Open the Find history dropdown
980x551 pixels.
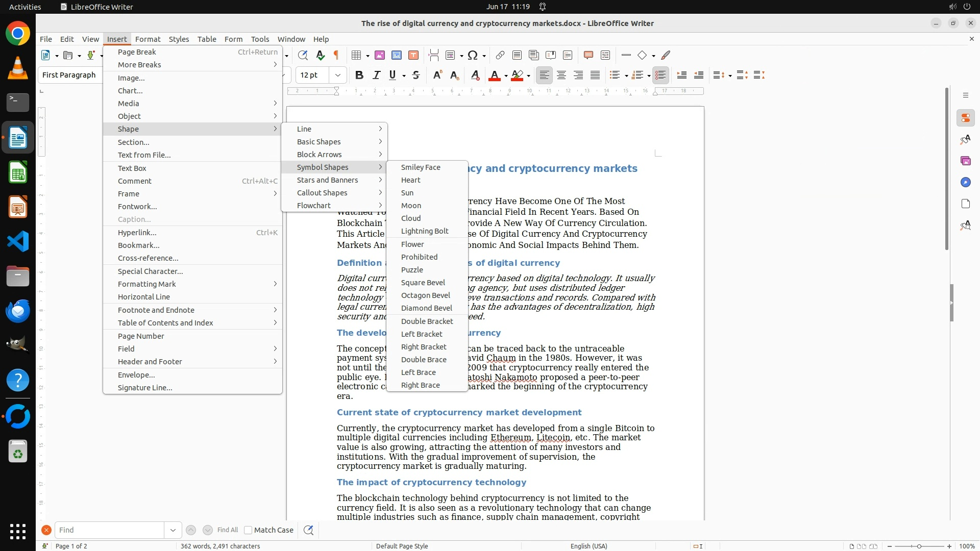173,530
